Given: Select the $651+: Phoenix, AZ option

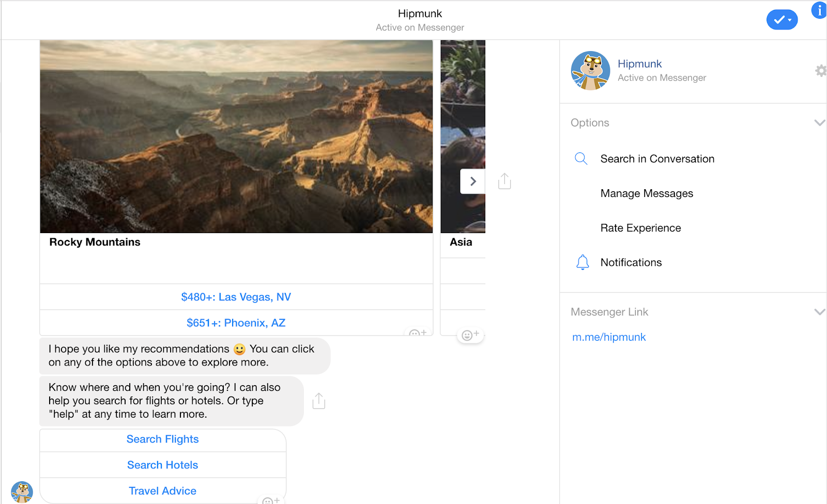Looking at the screenshot, I should tap(236, 323).
